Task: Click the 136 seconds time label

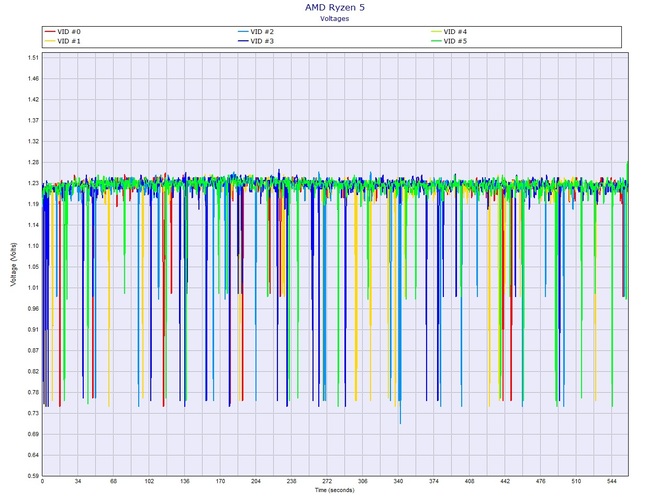Action: (x=185, y=481)
